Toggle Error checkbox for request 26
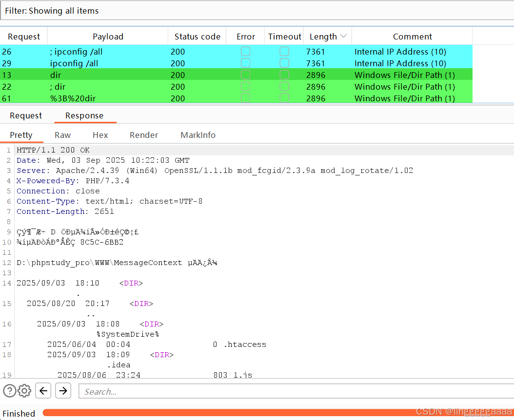Image resolution: width=514 pixels, height=420 pixels. [245, 52]
